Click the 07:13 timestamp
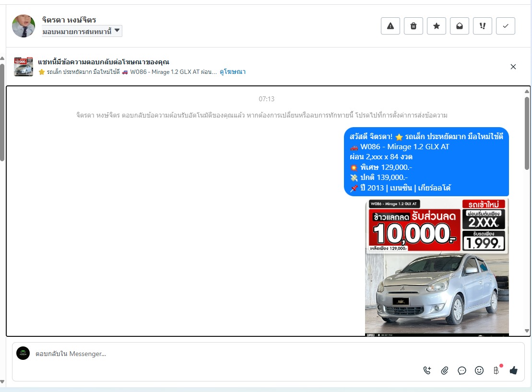Viewport: 532px width, 392px height. click(266, 99)
